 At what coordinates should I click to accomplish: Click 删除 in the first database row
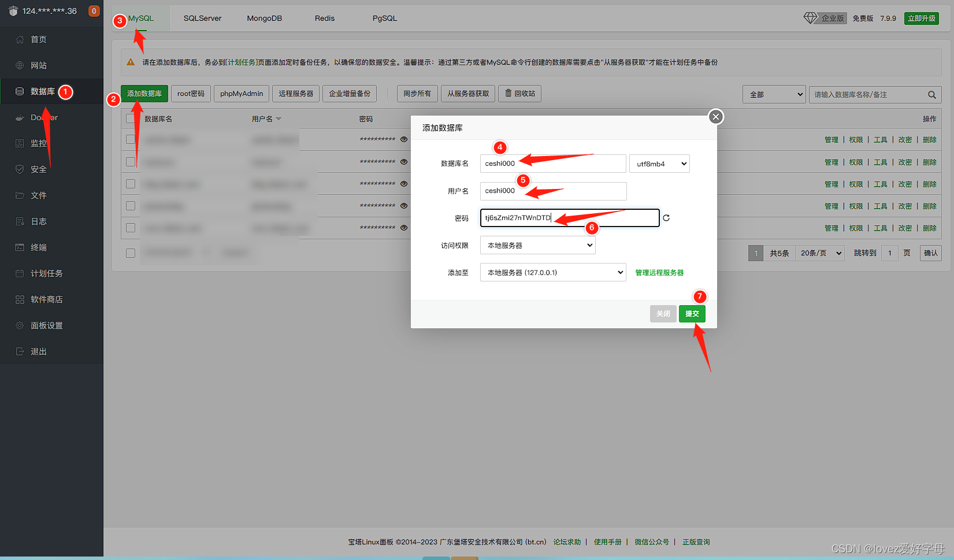[x=930, y=140]
